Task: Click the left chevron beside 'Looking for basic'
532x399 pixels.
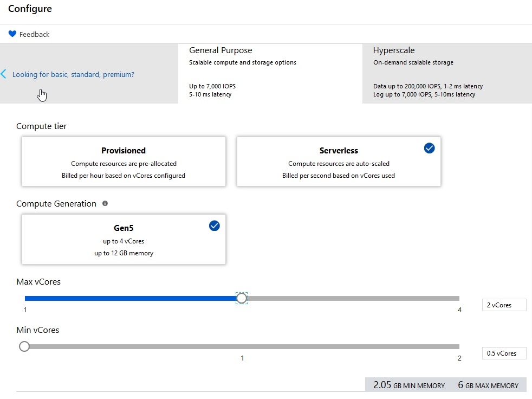Action: pyautogui.click(x=4, y=74)
